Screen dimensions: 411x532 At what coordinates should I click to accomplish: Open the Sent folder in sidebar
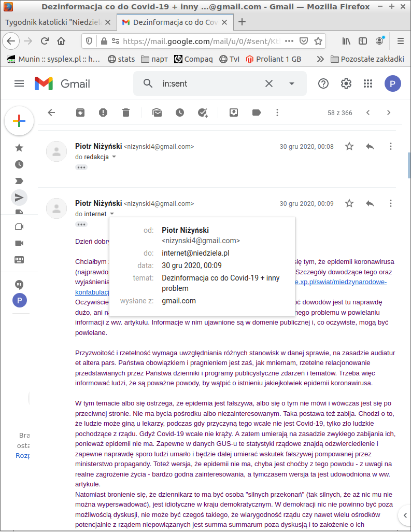click(19, 198)
